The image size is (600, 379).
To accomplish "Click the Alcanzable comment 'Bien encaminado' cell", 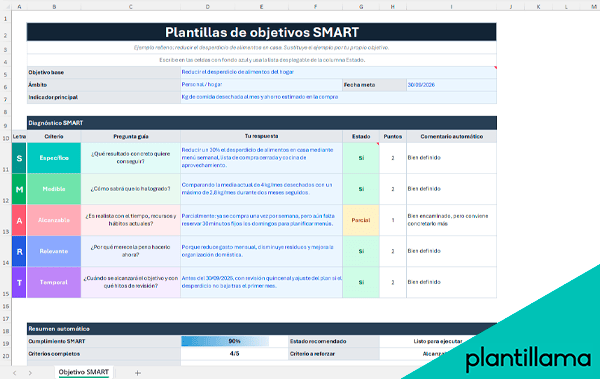I will point(451,220).
